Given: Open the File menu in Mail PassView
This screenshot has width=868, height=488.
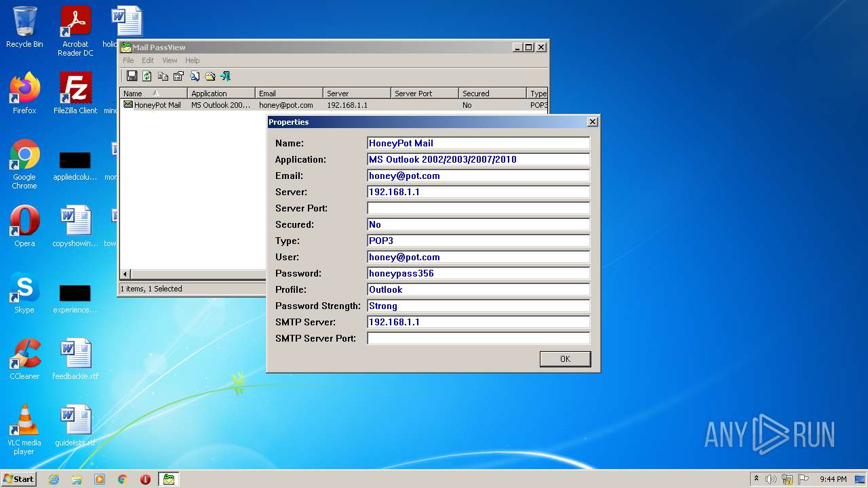Looking at the screenshot, I should click(x=128, y=60).
